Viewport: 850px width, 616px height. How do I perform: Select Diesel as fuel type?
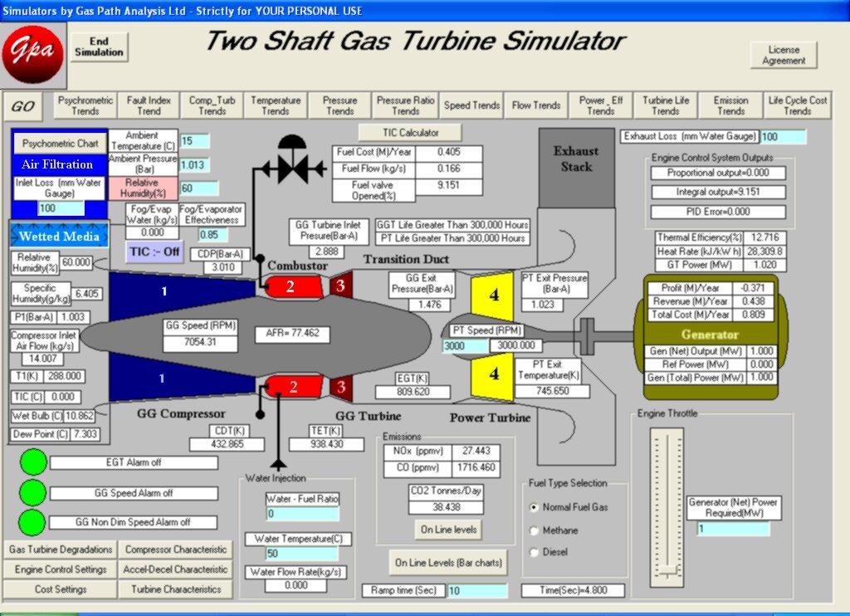pyautogui.click(x=534, y=552)
